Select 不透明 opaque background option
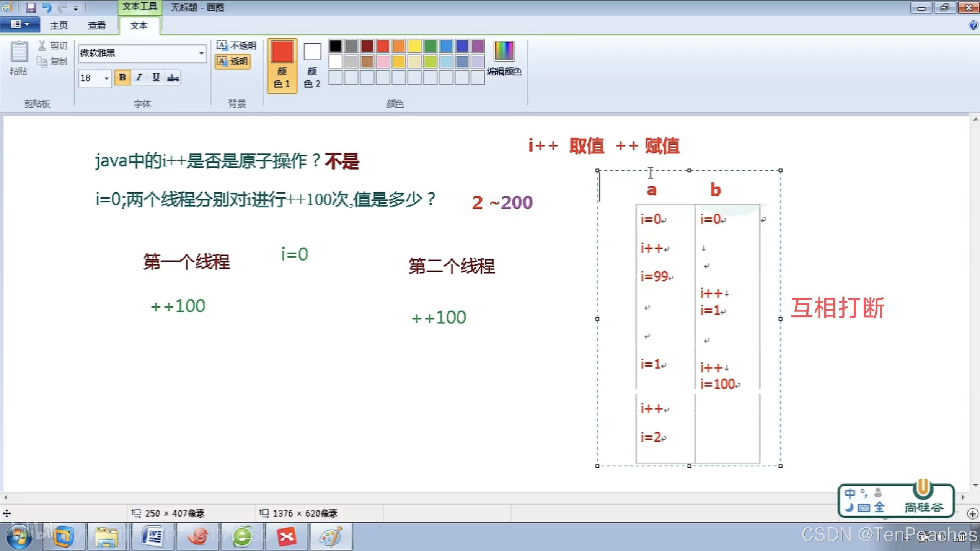 tap(236, 46)
